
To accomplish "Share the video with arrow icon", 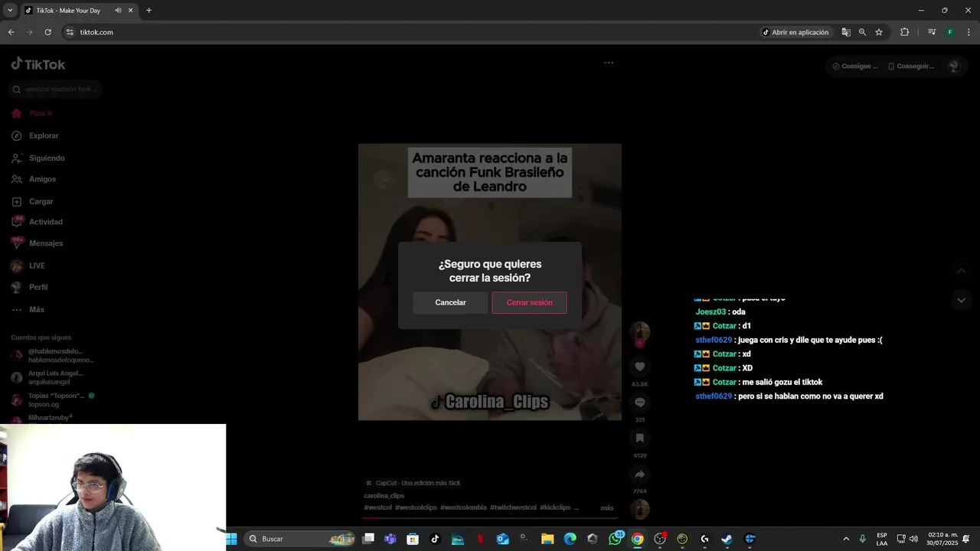I will point(640,474).
